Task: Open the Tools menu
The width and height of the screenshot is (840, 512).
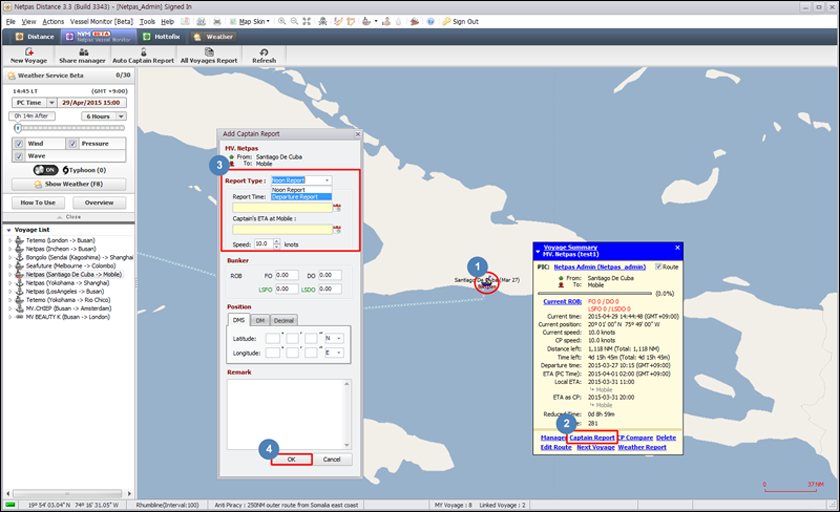Action: click(147, 21)
